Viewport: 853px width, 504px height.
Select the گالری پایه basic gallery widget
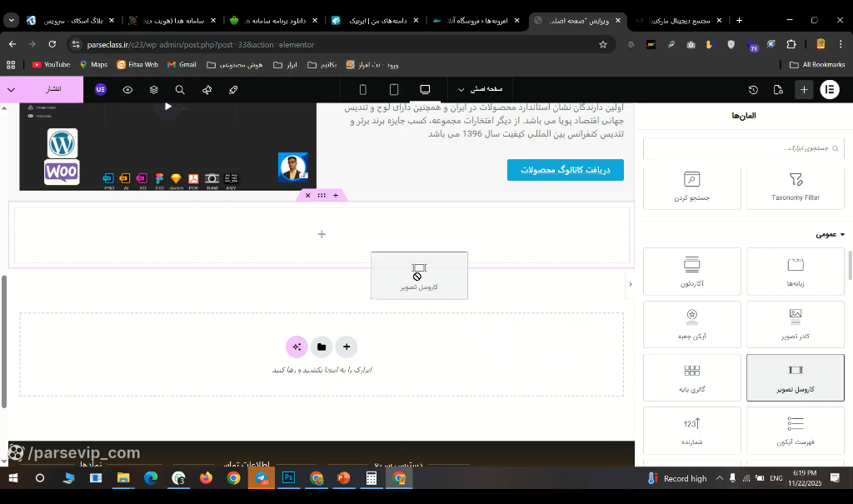692,377
